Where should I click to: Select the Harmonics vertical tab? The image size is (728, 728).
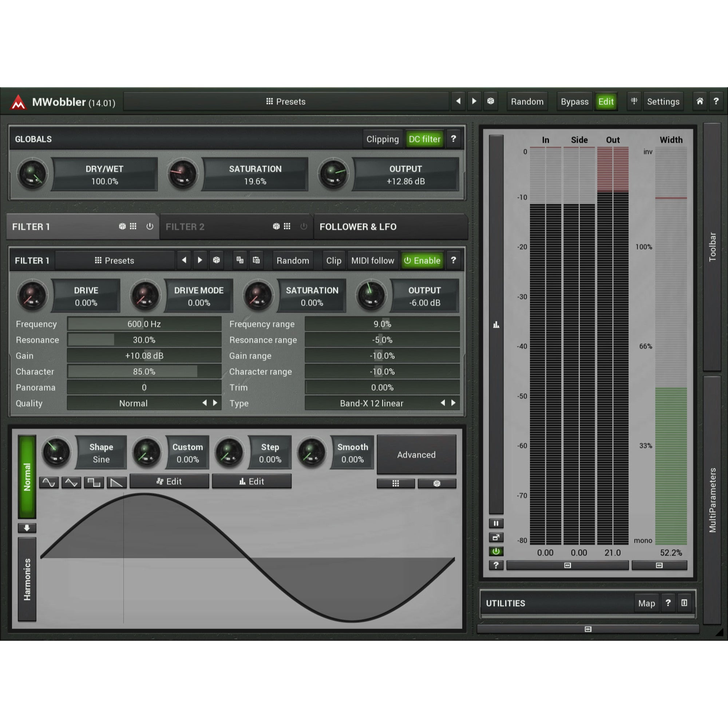click(x=27, y=579)
